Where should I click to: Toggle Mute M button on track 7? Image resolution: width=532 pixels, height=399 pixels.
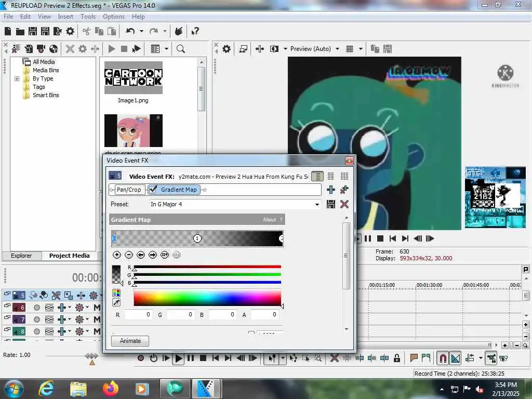click(97, 320)
